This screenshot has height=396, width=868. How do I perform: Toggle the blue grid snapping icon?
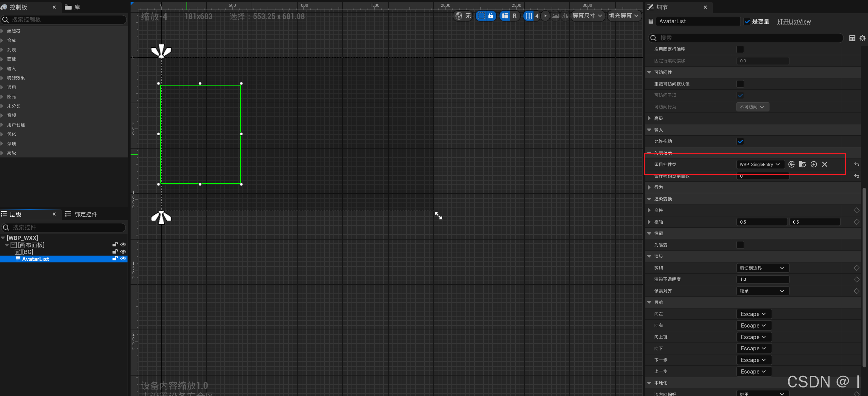point(528,16)
